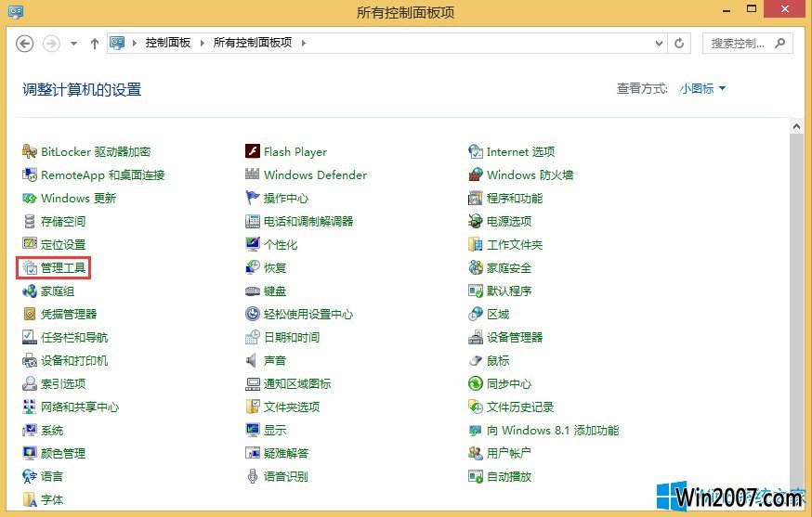Click the 日期和时间 clock icon
Screen dimensions: 812x517
[252, 337]
